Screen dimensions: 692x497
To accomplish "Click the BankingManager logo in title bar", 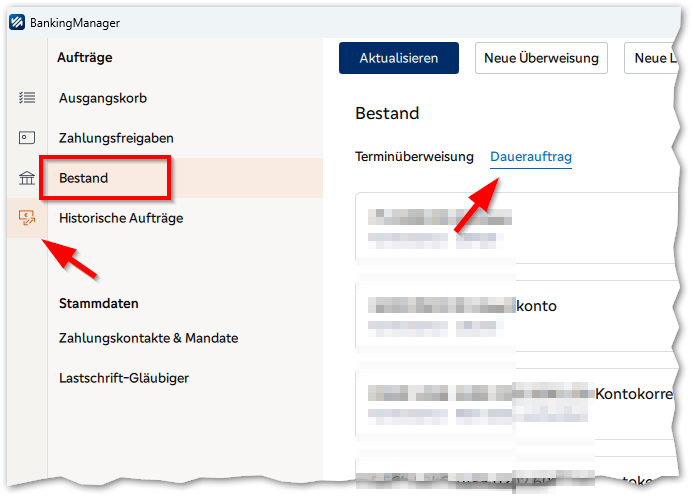I will click(18, 22).
